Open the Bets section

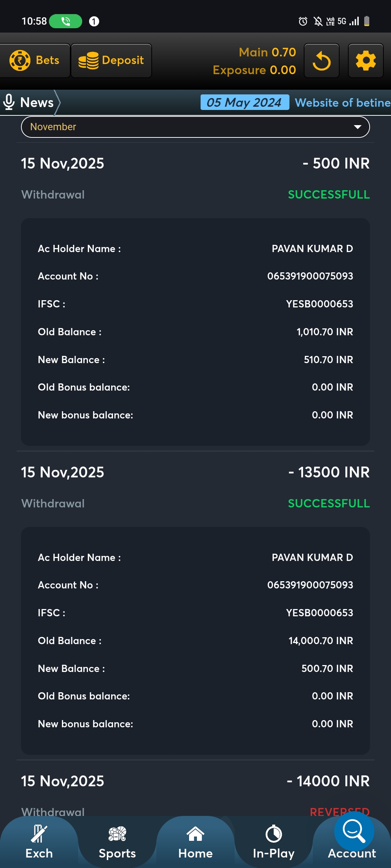click(x=35, y=60)
